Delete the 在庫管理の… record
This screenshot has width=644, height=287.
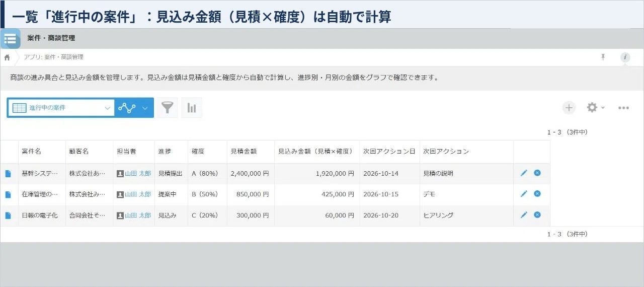pyautogui.click(x=537, y=193)
